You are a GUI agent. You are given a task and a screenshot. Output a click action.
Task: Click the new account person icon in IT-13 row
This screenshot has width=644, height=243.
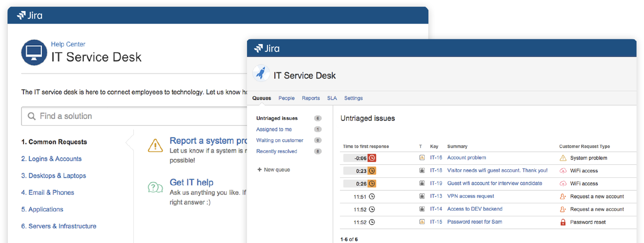click(x=563, y=197)
